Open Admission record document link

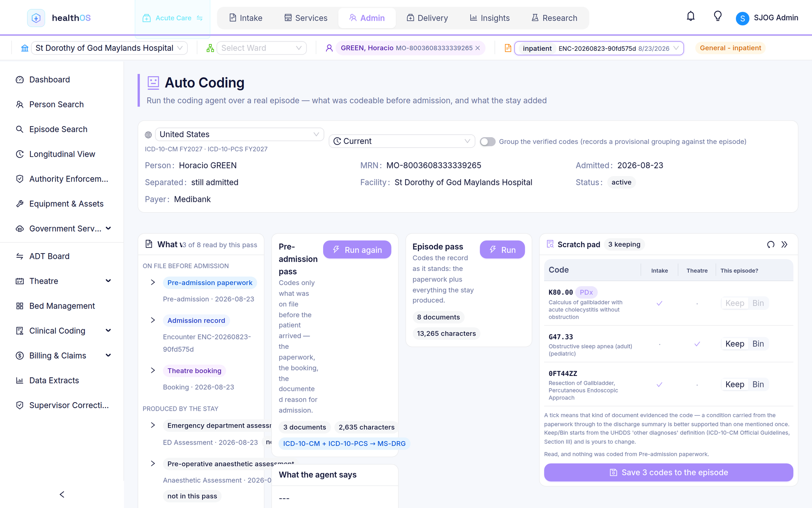[x=196, y=320]
